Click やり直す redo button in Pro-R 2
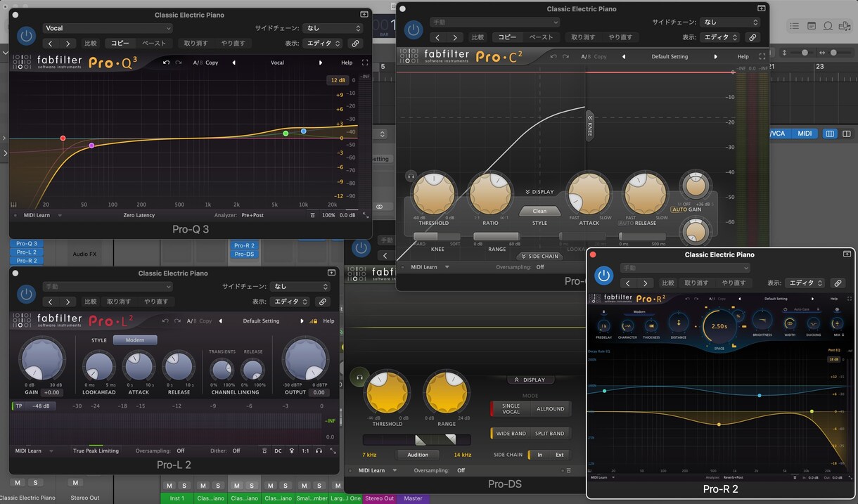The image size is (858, 504). (x=734, y=283)
